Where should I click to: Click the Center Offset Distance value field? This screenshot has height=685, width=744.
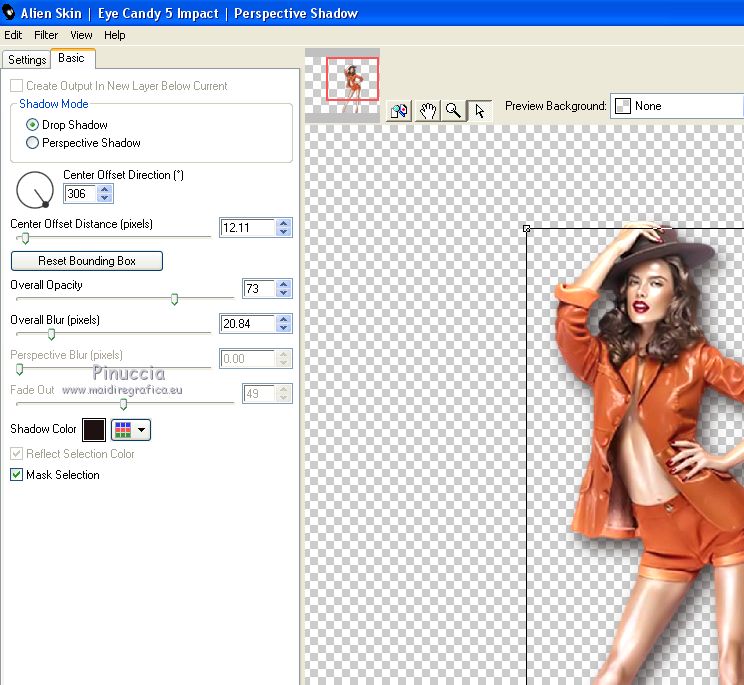(x=246, y=228)
